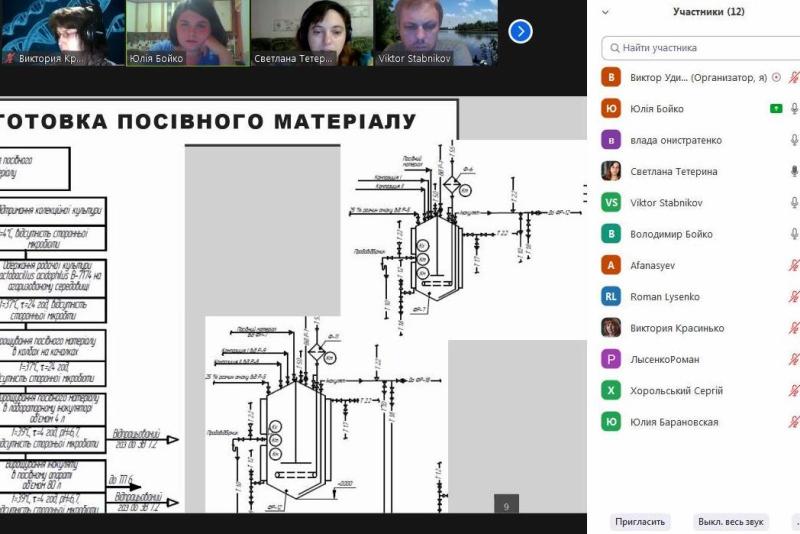Select Виктория Кр... video thumbnail

pos(62,33)
